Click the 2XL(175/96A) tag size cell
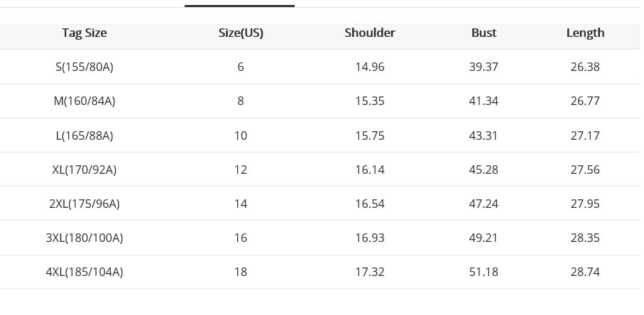The height and width of the screenshot is (315, 644). 84,204
